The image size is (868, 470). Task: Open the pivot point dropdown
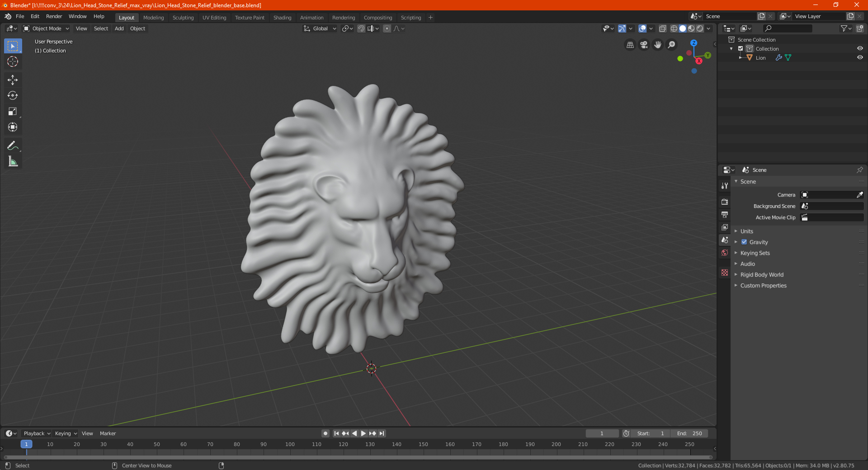347,28
